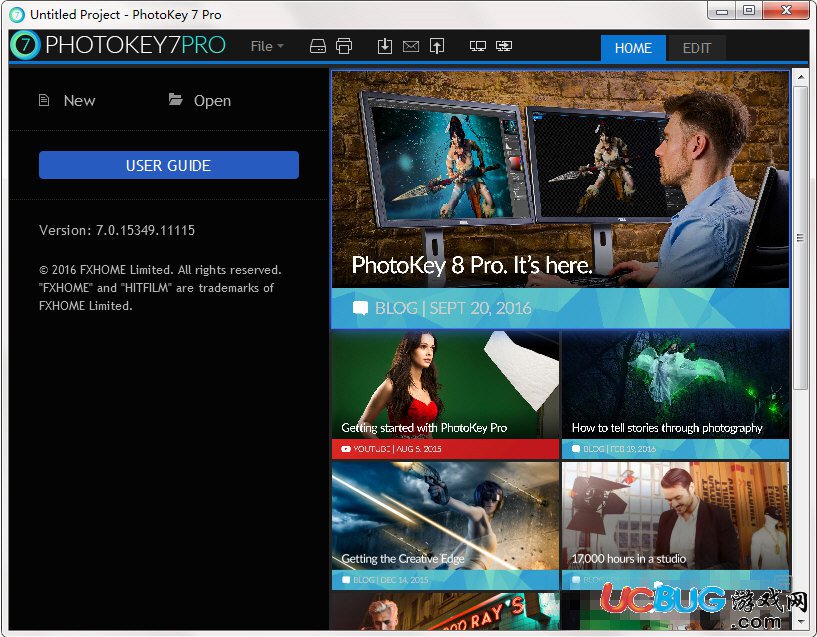
Task: Click the monitor swap arrows icon
Action: coord(504,46)
